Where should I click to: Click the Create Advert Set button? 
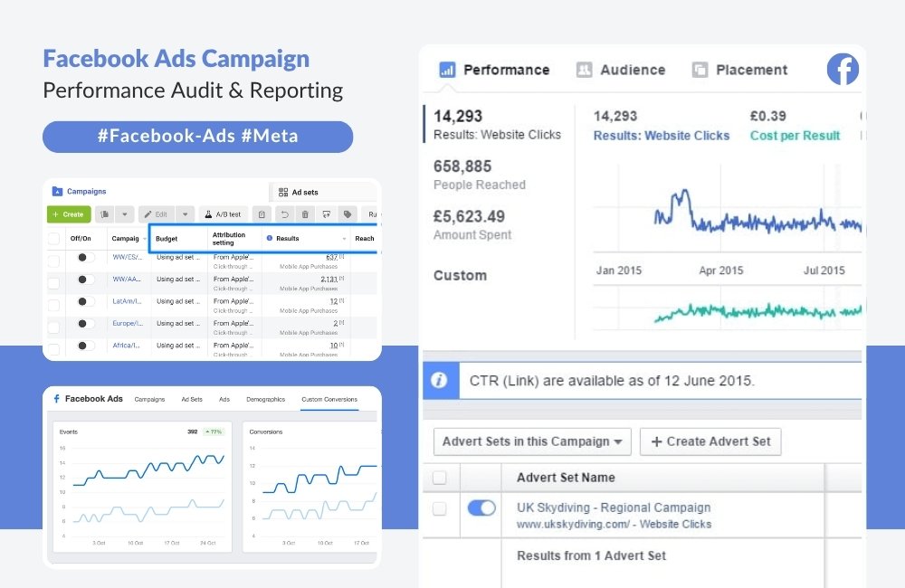point(710,441)
